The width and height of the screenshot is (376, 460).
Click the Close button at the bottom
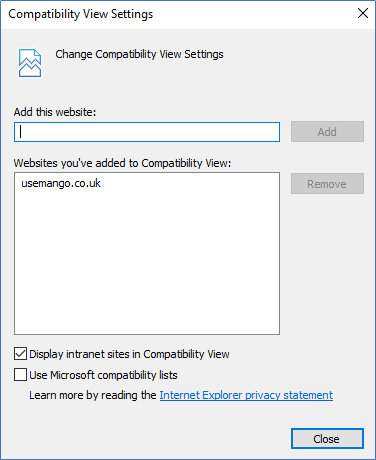(x=327, y=439)
